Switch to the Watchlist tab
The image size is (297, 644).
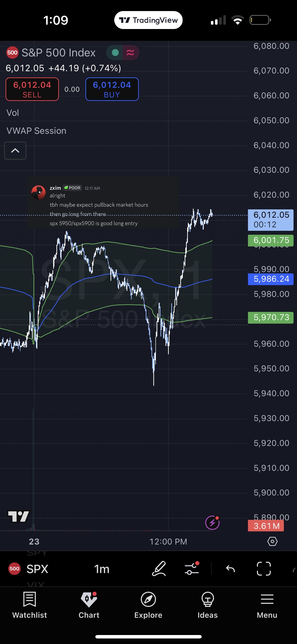[29, 605]
